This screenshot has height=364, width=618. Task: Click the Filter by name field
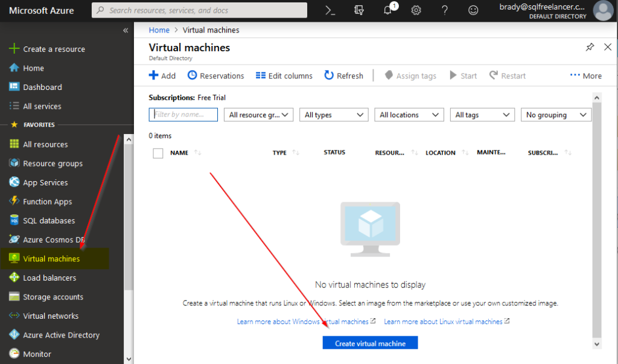pyautogui.click(x=183, y=115)
